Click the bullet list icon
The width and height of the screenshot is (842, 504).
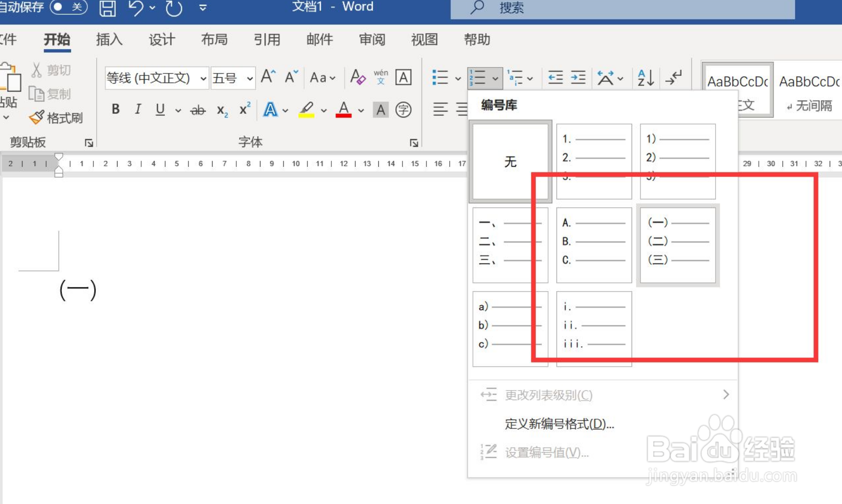point(440,78)
